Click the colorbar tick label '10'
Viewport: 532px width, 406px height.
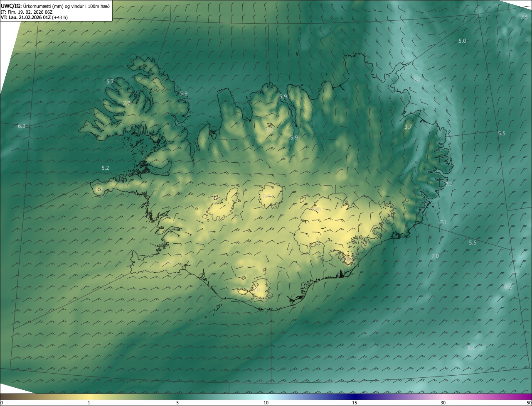266,403
